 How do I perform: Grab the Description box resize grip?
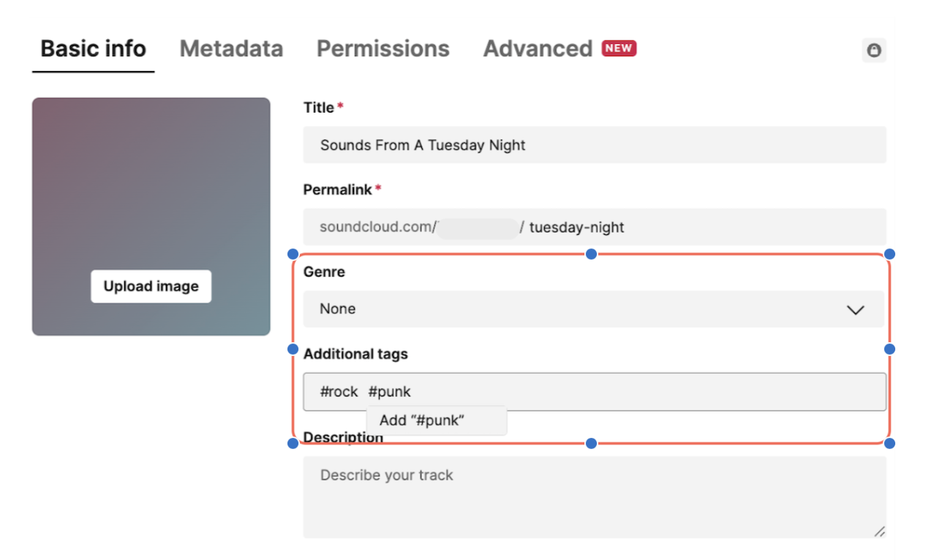point(879,531)
